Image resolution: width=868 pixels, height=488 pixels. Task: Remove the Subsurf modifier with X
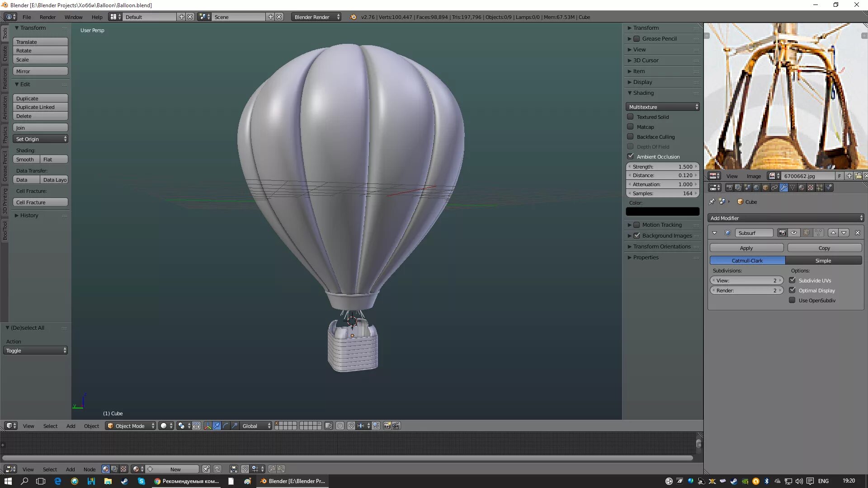(x=857, y=233)
